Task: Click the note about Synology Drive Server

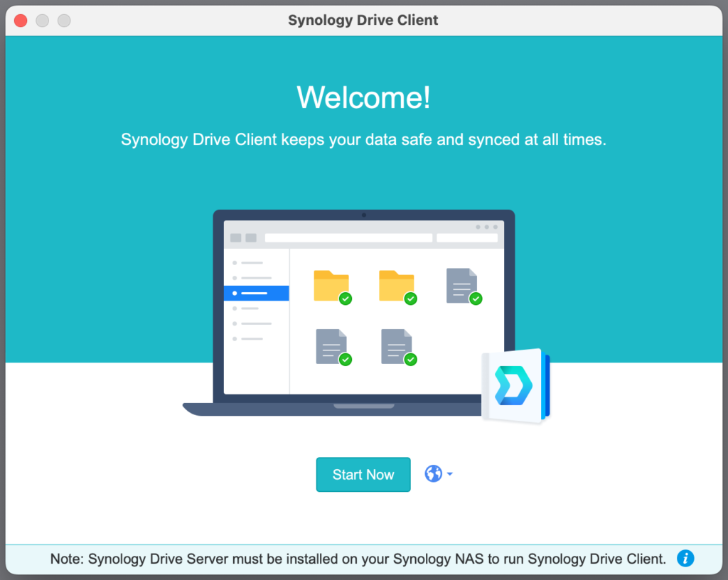Action: (x=355, y=559)
